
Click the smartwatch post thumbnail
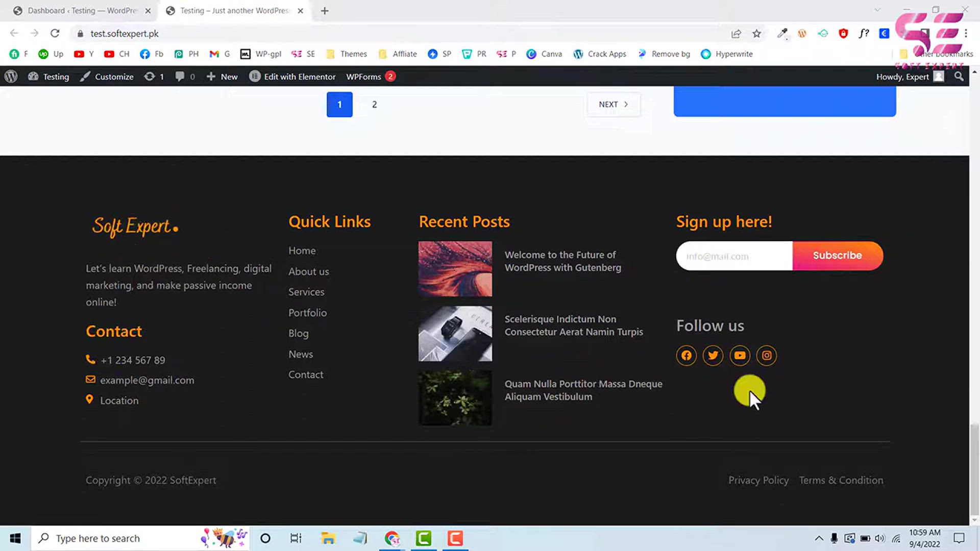455,334
